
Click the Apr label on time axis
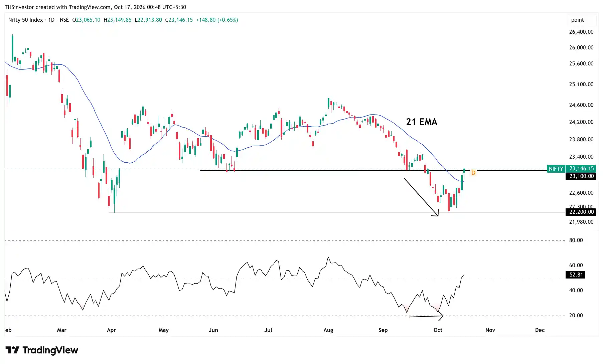pos(111,330)
